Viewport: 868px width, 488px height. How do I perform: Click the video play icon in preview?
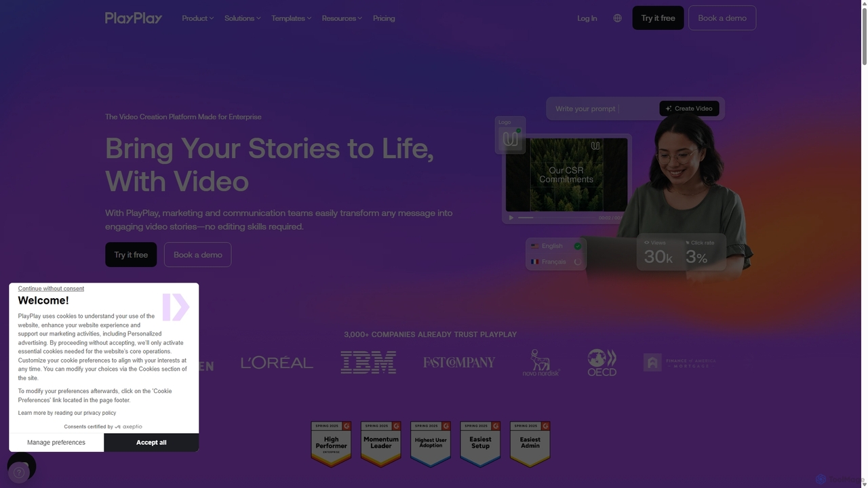(511, 218)
